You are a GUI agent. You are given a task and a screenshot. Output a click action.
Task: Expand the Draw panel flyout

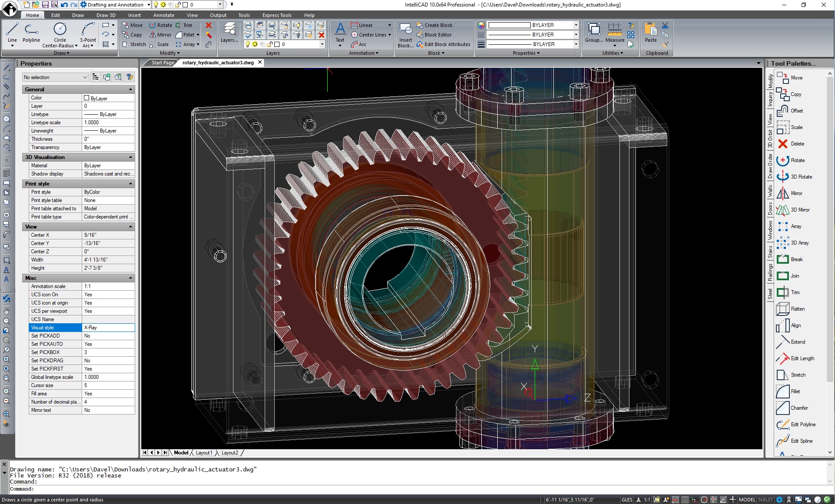pyautogui.click(x=61, y=53)
